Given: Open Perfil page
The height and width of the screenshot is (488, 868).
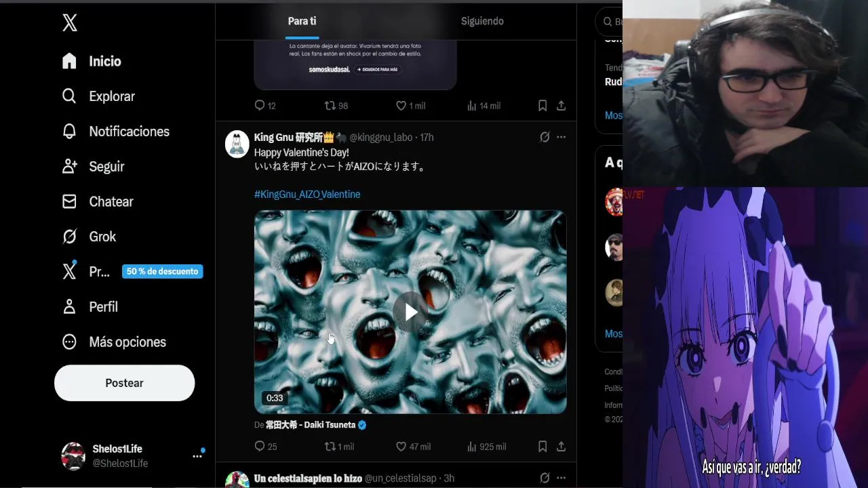Looking at the screenshot, I should pyautogui.click(x=90, y=307).
